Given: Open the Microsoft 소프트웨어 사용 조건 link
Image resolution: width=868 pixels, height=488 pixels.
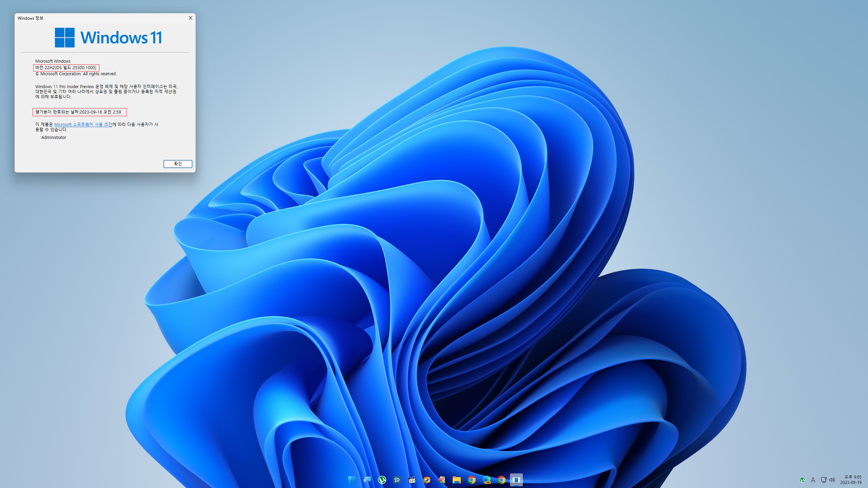Looking at the screenshot, I should coord(83,124).
